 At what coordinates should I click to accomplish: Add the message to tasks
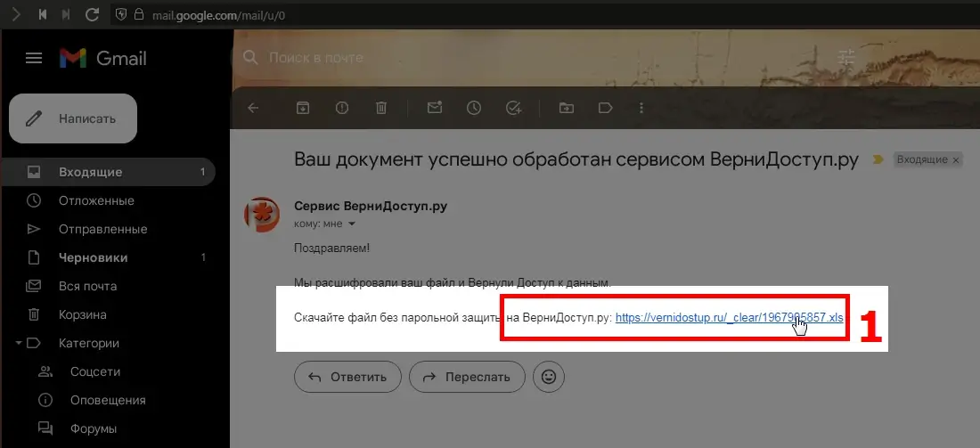point(514,108)
